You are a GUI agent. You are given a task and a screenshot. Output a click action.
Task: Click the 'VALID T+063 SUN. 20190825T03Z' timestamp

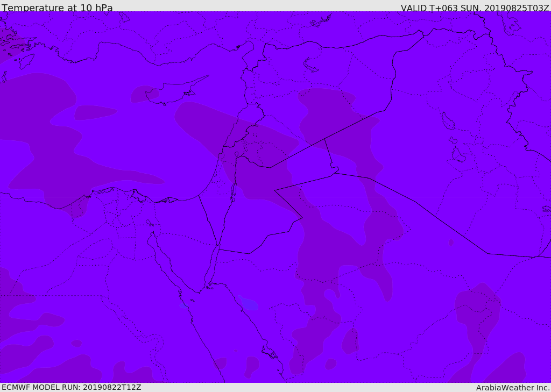(475, 8)
